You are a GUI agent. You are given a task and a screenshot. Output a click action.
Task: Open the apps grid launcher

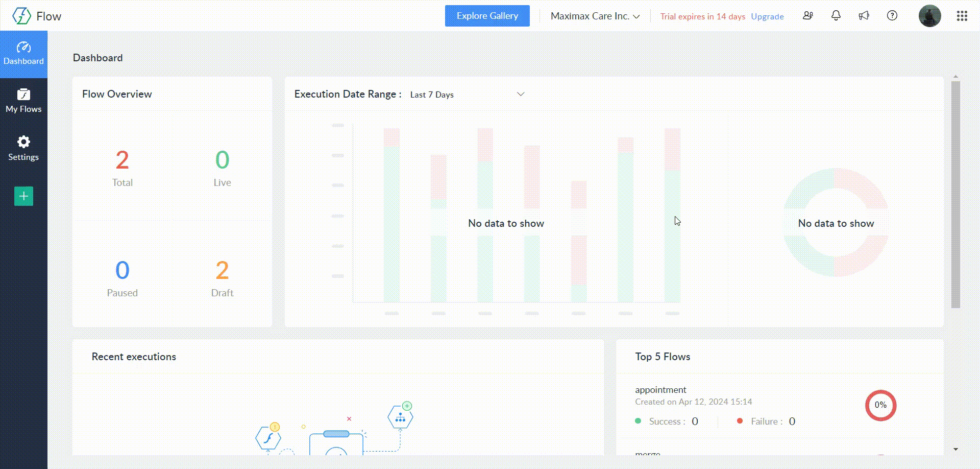point(962,16)
